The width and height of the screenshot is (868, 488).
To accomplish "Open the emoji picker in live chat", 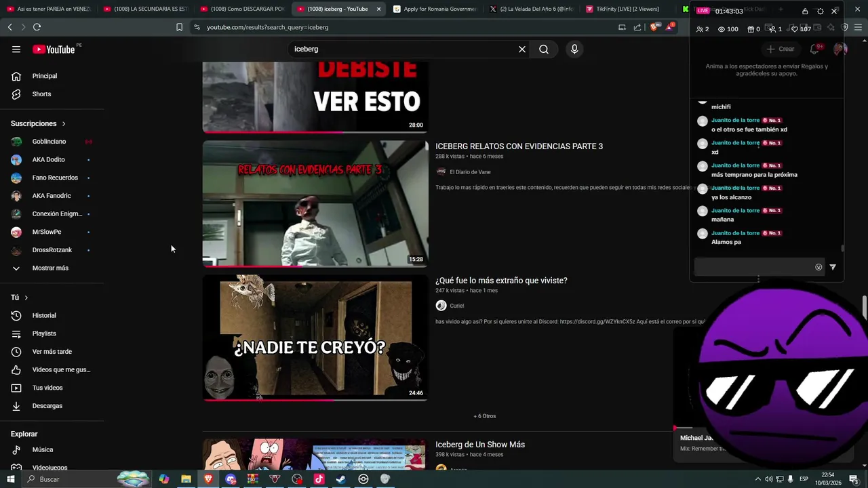I will (x=818, y=267).
